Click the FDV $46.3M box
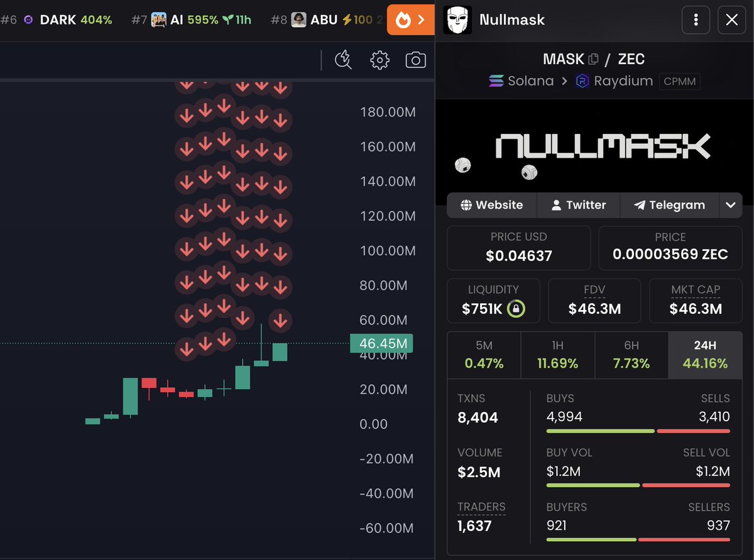This screenshot has height=560, width=754. point(594,300)
